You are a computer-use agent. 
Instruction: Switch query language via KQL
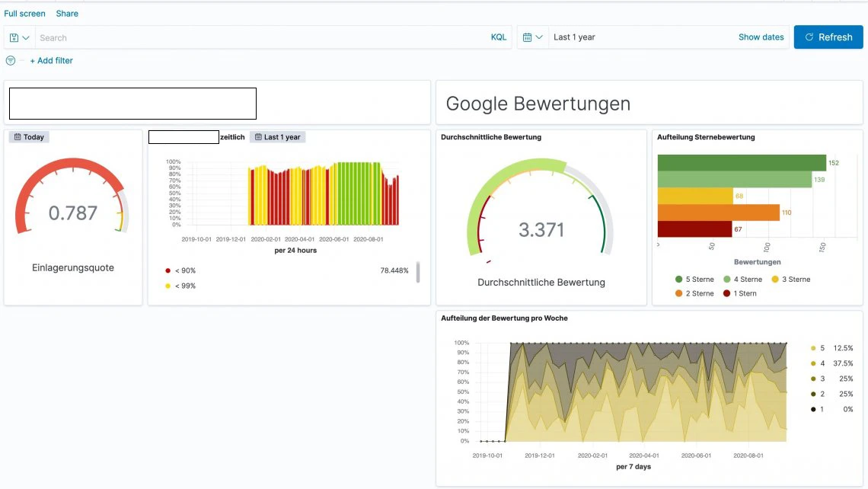click(x=498, y=37)
